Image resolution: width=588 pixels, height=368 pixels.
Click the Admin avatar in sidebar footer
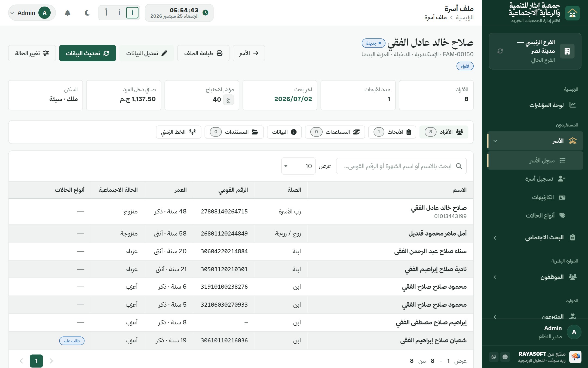[574, 332]
